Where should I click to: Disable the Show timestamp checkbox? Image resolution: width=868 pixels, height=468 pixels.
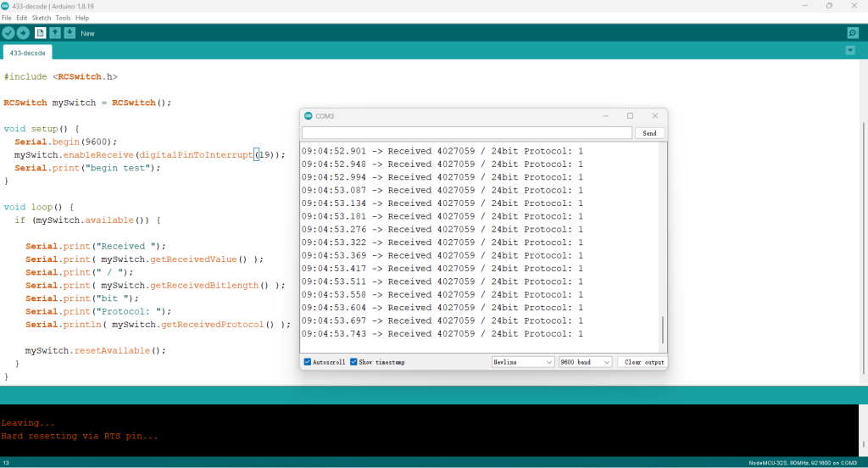tap(354, 362)
